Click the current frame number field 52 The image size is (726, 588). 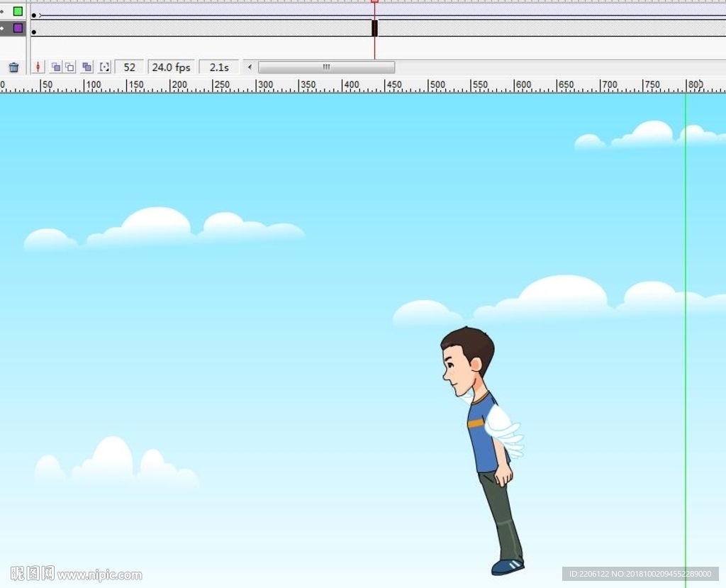(x=129, y=67)
